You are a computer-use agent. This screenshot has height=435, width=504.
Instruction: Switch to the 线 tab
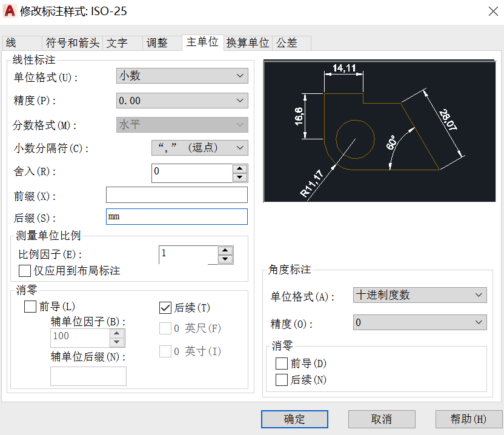tap(22, 43)
